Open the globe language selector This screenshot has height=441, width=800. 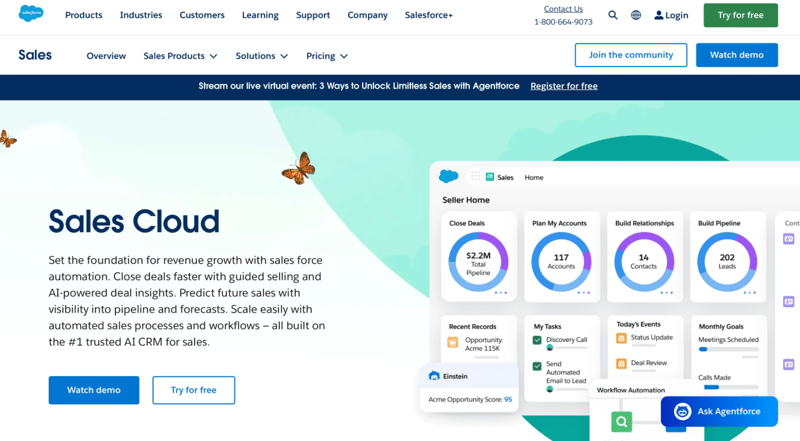click(x=636, y=15)
